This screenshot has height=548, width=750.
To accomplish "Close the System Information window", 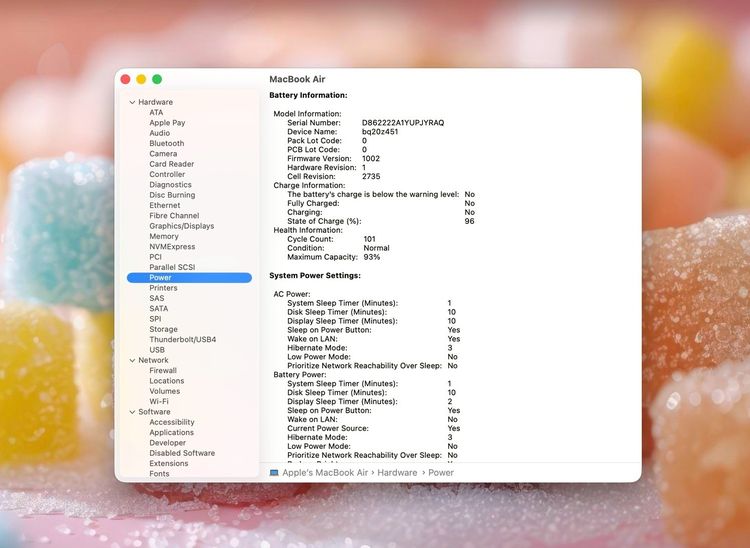I will tap(125, 79).
